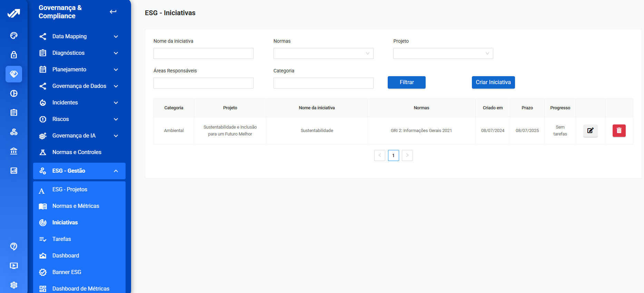
Task: Open the Tarefas menu item
Action: (x=62, y=239)
